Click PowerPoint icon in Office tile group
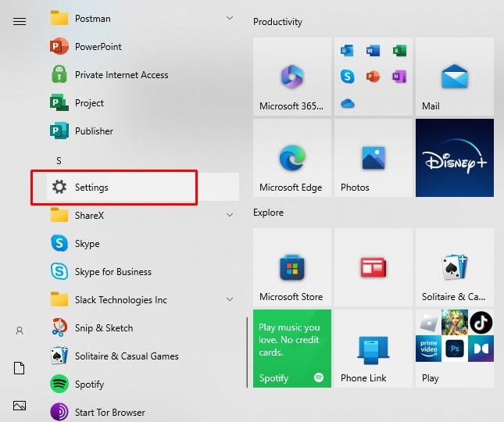 373,77
